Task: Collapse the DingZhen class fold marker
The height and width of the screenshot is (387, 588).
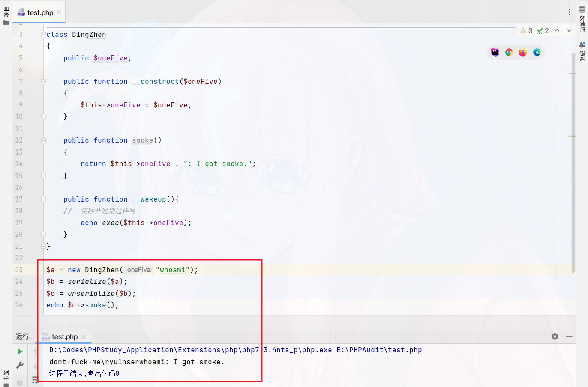Action: pos(43,35)
